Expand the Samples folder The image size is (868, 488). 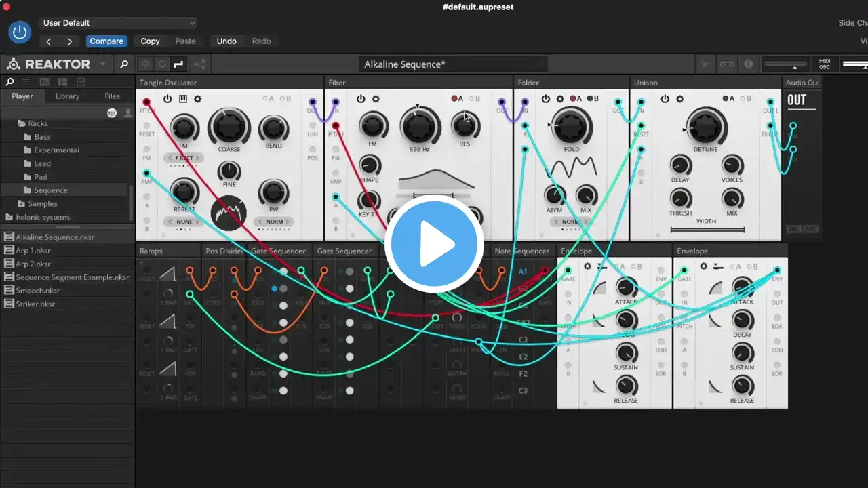[42, 203]
